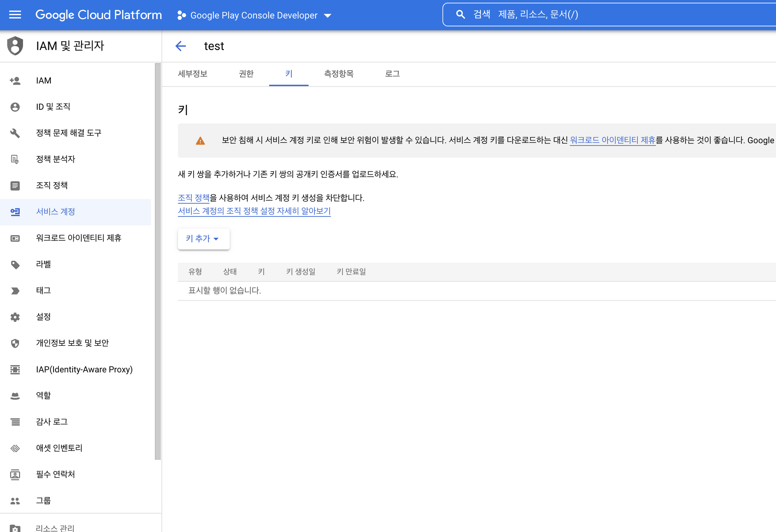This screenshot has width=776, height=532.
Task: Open the 측정항목 tab
Action: pos(339,74)
